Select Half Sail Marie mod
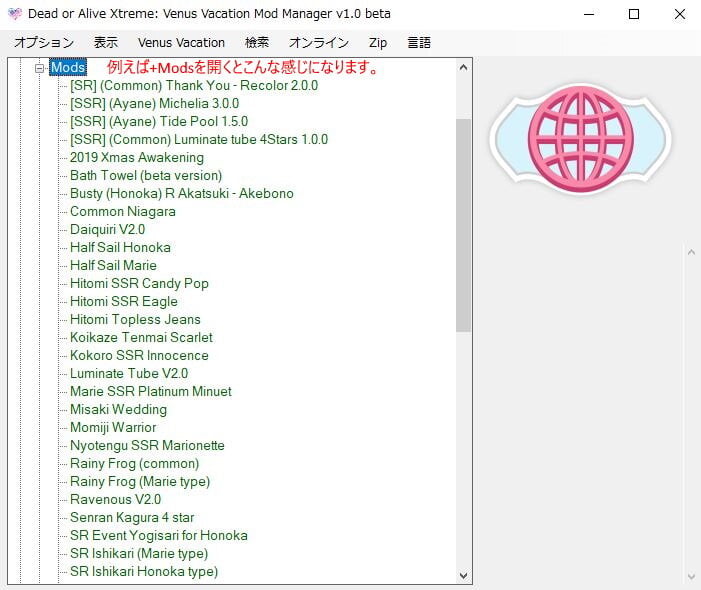The width and height of the screenshot is (701, 590). point(114,265)
